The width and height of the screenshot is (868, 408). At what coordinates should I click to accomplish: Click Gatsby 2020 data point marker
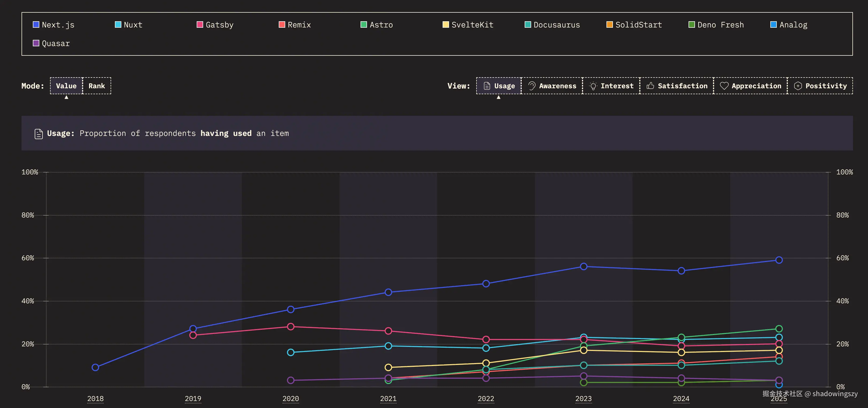(x=291, y=326)
